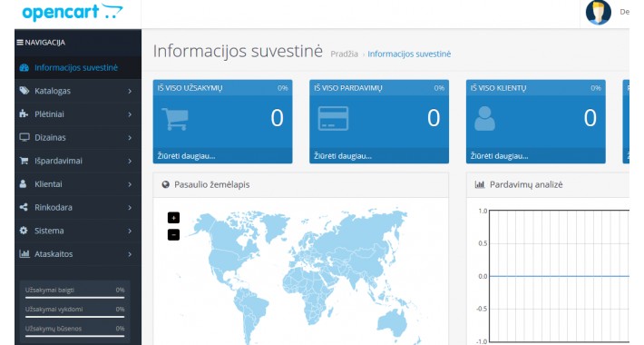Click the Užsakymai baigti progress bar
Image resolution: width=644 pixels, height=345 pixels.
tap(74, 297)
